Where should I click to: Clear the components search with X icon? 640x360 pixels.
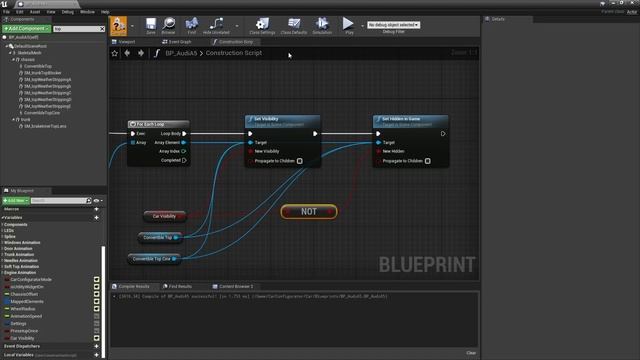[102, 29]
